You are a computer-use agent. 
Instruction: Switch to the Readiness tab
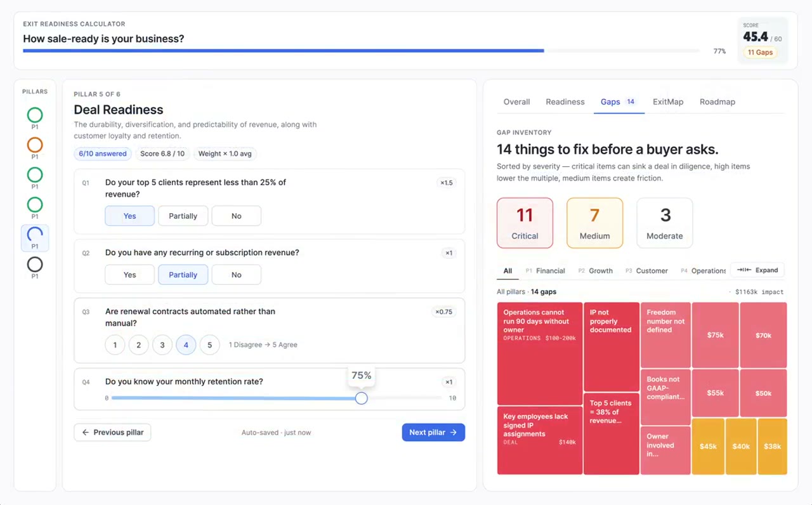565,102
